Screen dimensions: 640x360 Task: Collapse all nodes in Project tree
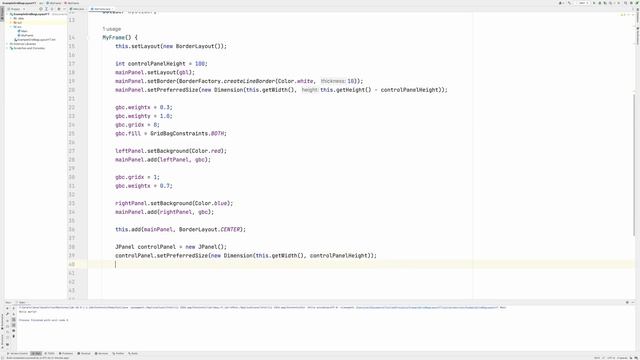[52, 9]
